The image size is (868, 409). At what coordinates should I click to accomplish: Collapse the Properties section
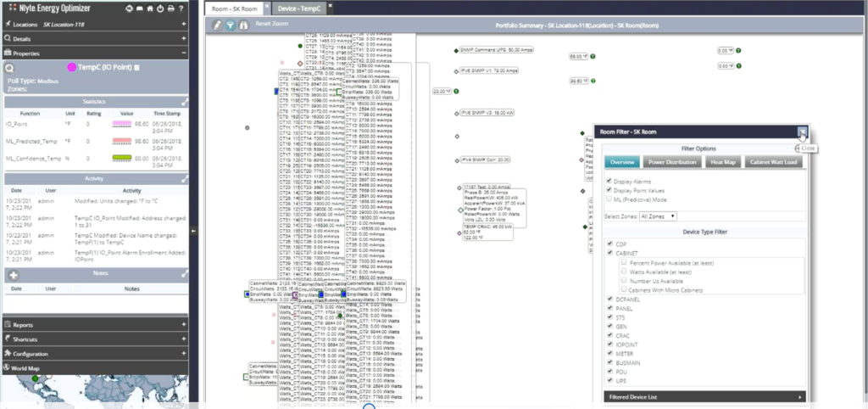[183, 53]
